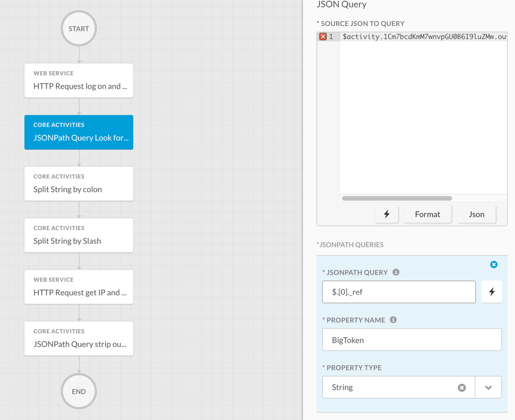Click line number 1 in editor gutter
This screenshot has width=515, height=420.
point(331,37)
